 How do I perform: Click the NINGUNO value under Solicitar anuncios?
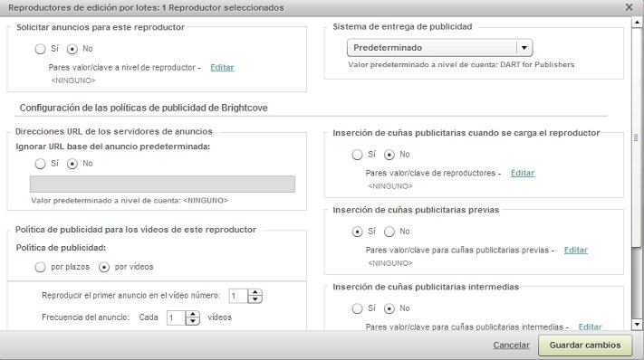pyautogui.click(x=73, y=81)
